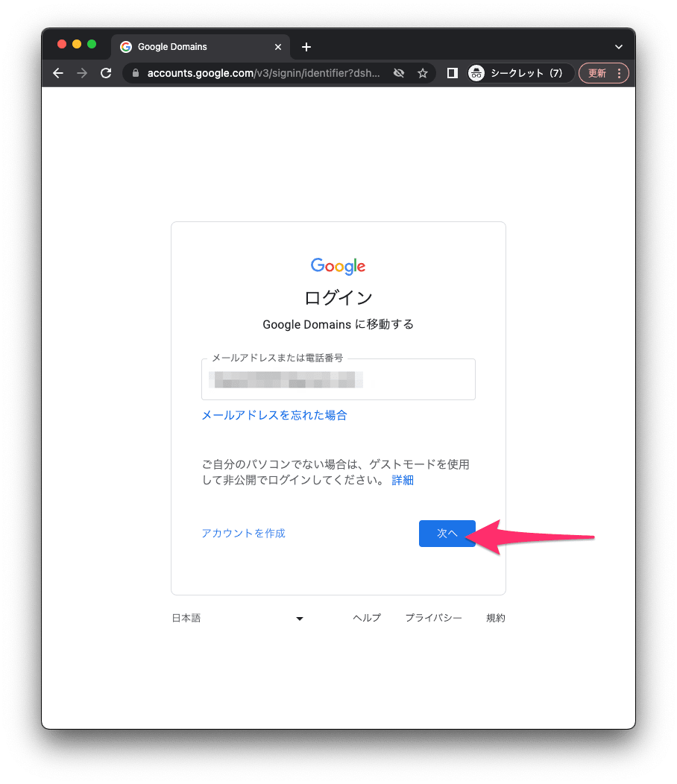Click the browser forward arrow
Viewport: 677px width, 784px height.
coord(82,73)
